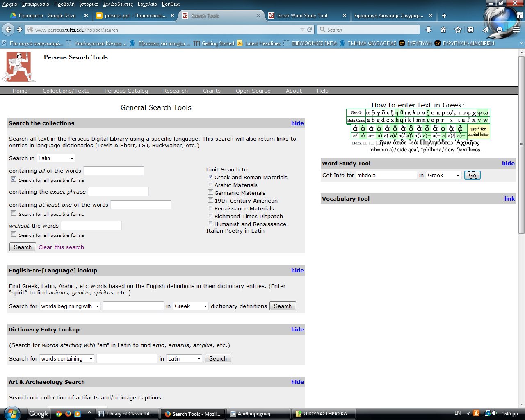This screenshot has width=525, height=420.
Task: Click Search button under collections search
Action: click(x=23, y=247)
